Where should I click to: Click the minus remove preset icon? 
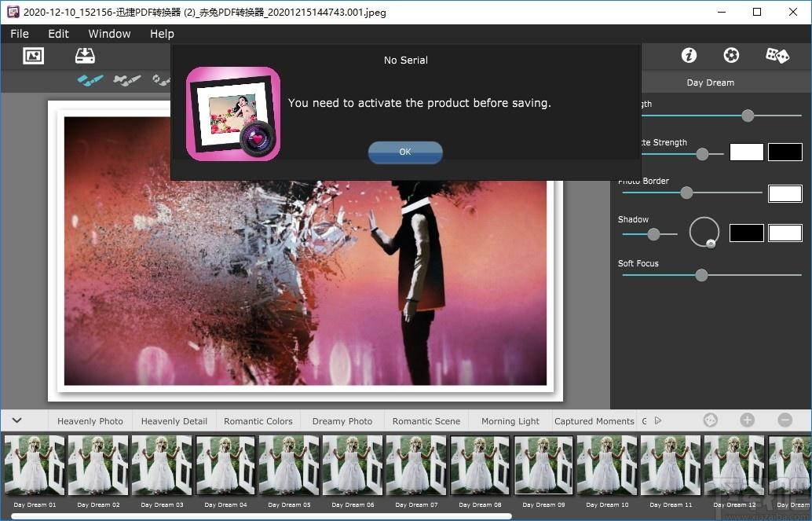pos(785,420)
